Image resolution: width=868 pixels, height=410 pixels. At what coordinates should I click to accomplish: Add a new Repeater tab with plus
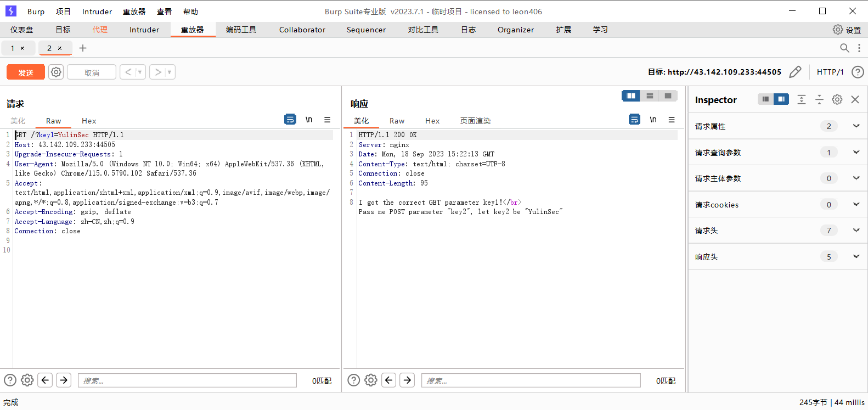tap(83, 48)
